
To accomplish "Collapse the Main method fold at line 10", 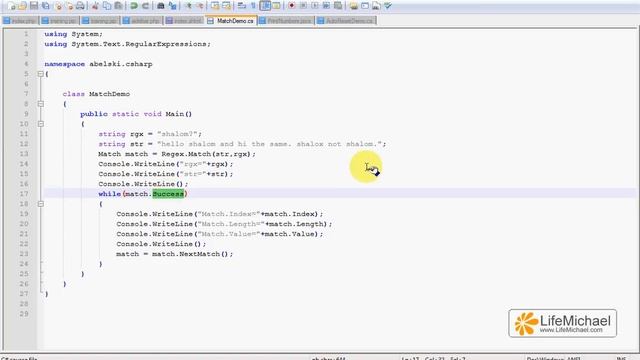I will 40,124.
